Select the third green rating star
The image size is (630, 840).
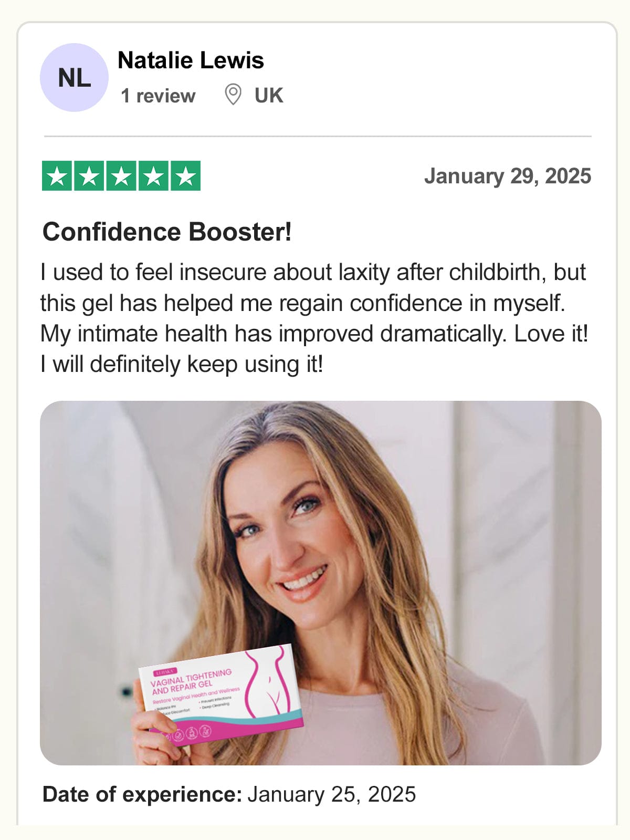tap(121, 176)
